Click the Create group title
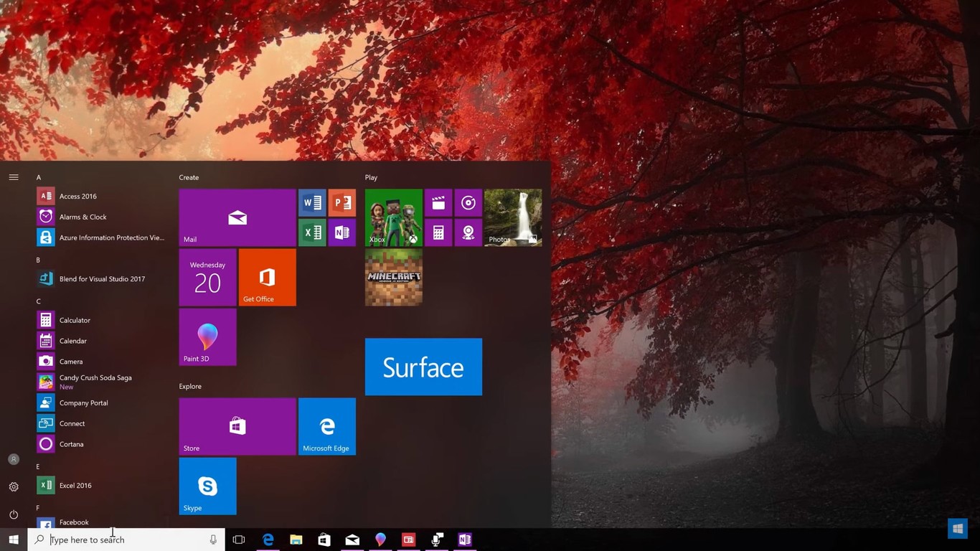The image size is (980, 551). pyautogui.click(x=189, y=177)
